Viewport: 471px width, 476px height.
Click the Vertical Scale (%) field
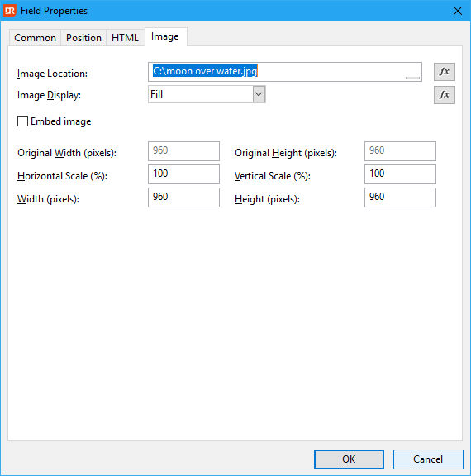pyautogui.click(x=400, y=174)
